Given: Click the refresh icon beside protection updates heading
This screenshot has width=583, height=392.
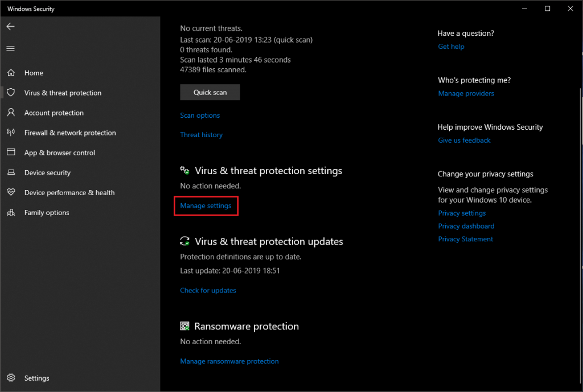Looking at the screenshot, I should 185,241.
